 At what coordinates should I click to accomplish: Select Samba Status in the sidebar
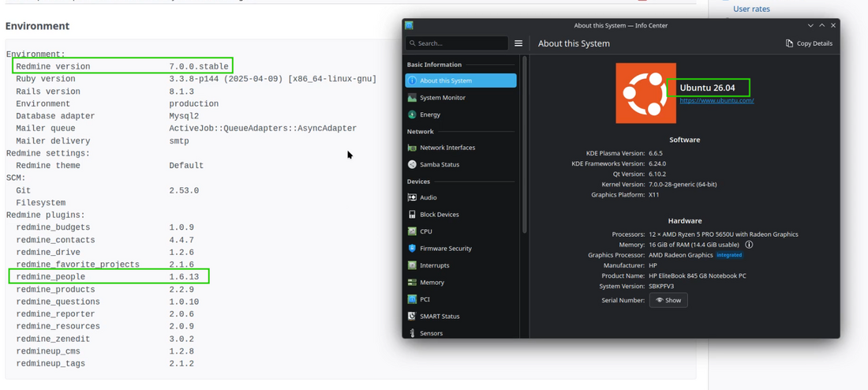point(461,164)
